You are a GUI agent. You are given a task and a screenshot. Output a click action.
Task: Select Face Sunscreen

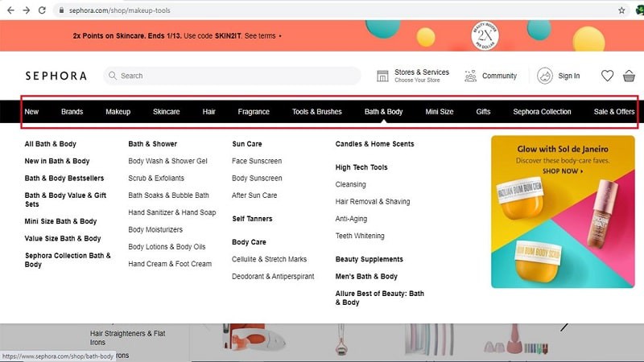coord(257,162)
